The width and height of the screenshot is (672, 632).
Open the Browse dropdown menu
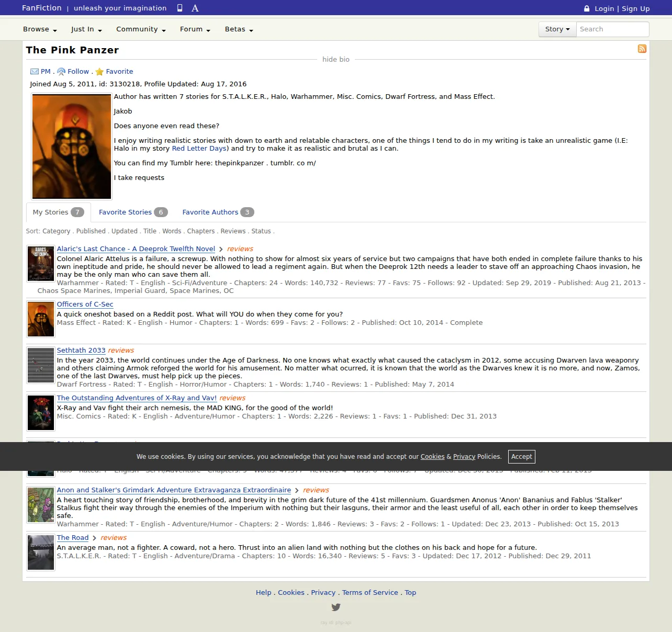tap(40, 29)
